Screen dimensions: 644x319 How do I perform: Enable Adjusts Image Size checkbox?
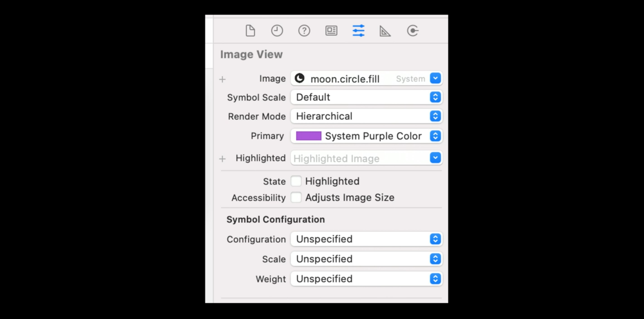pos(296,197)
